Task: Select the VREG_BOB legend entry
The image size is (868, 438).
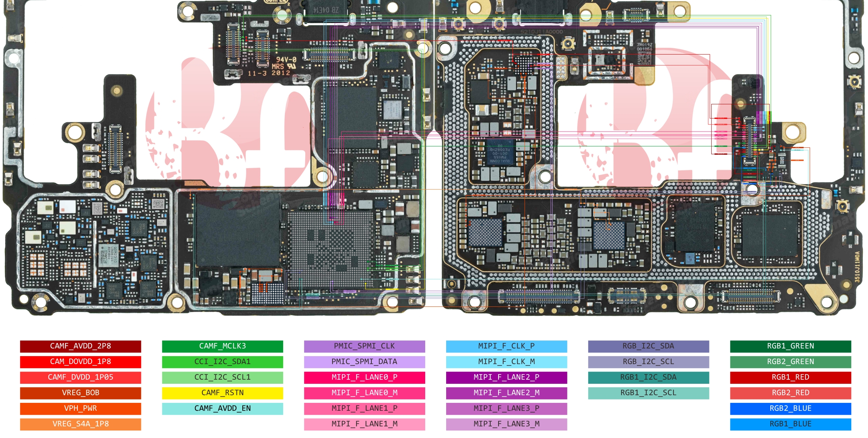Action: (80, 393)
